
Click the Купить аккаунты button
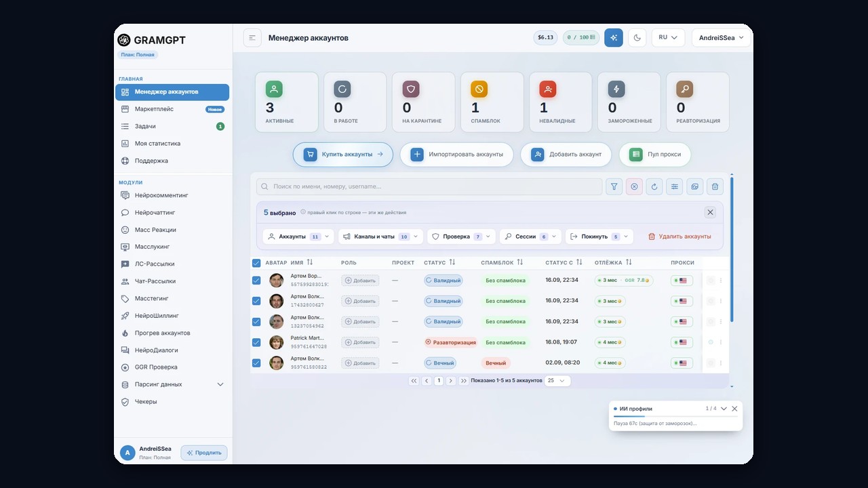click(x=343, y=155)
